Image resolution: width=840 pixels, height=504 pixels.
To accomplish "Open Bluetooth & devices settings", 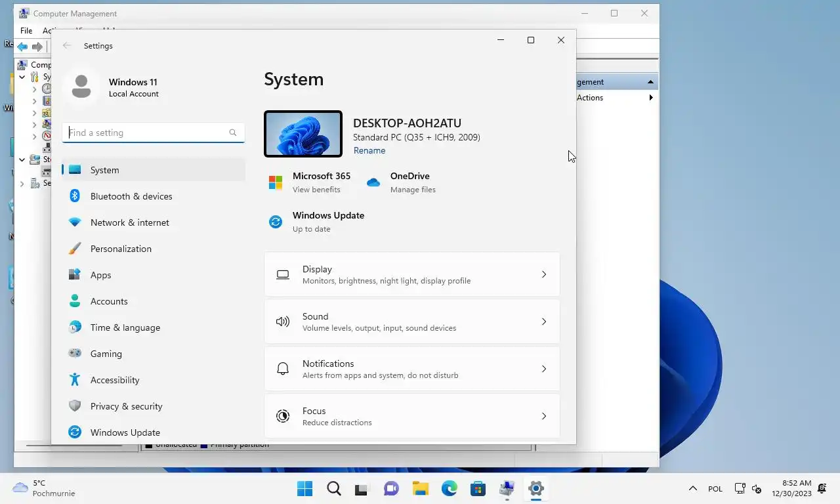I will tap(154, 196).
